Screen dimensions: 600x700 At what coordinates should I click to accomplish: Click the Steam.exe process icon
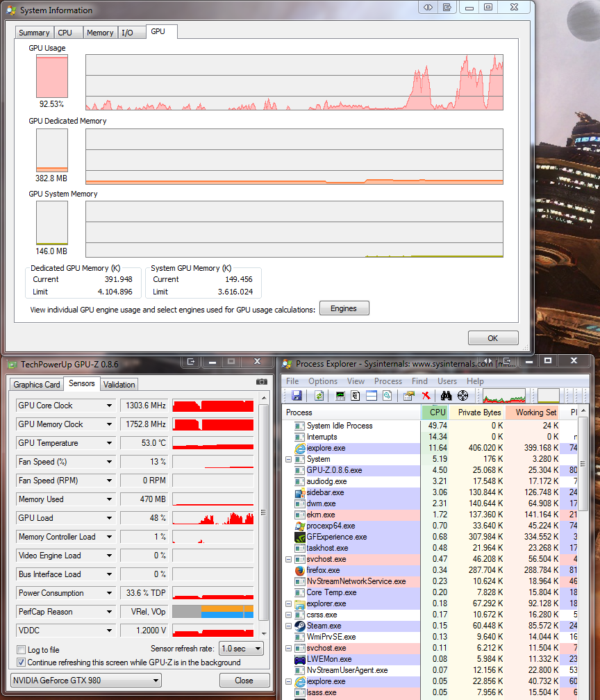click(x=299, y=626)
